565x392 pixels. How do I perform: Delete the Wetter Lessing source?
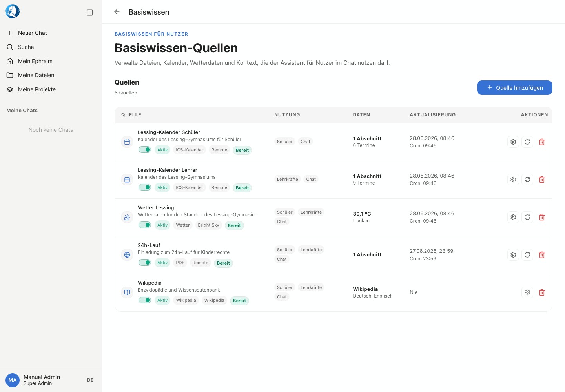542,217
